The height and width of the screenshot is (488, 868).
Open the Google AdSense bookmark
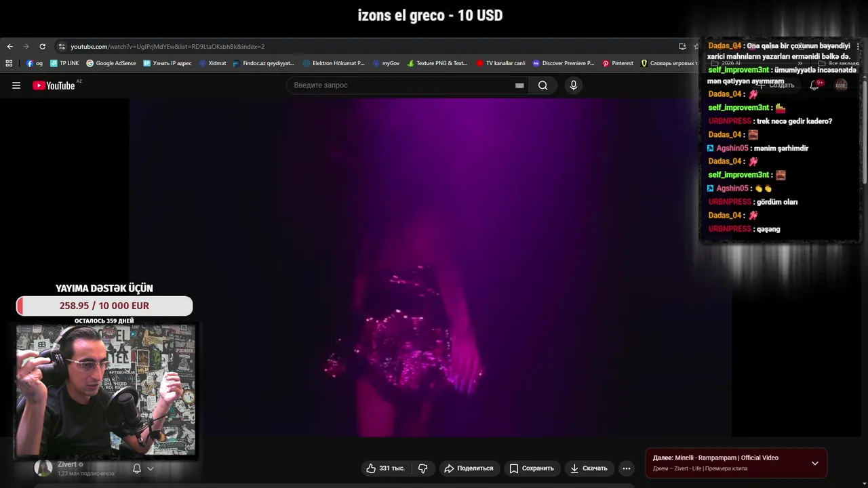111,63
